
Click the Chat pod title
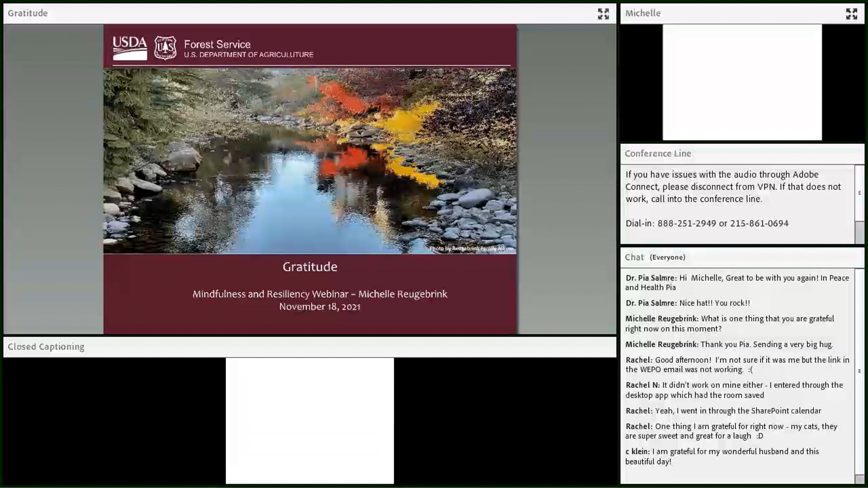634,257
